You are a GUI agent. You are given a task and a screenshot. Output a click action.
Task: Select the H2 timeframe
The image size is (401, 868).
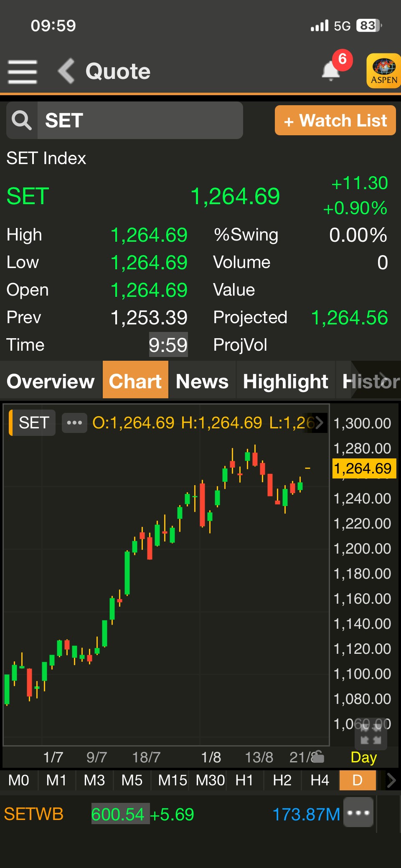(x=282, y=780)
